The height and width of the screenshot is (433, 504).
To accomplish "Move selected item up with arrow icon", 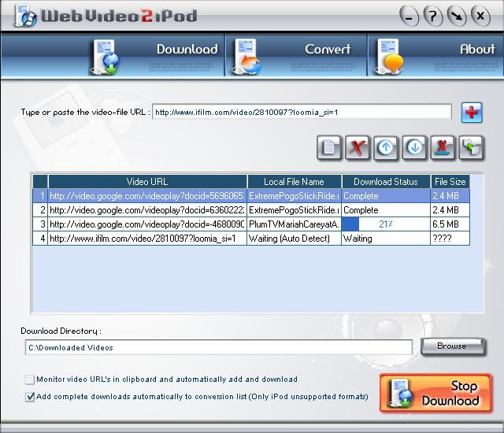I will tap(386, 148).
